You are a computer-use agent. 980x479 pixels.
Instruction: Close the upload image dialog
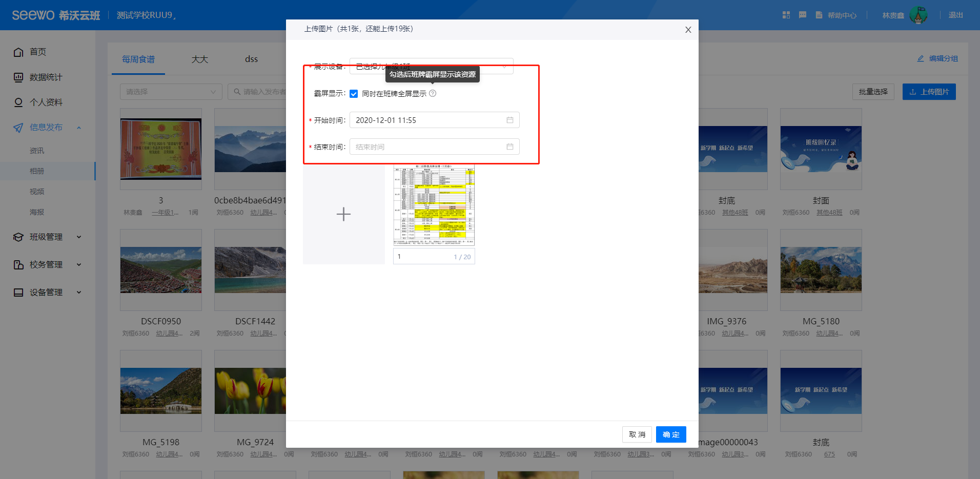click(x=688, y=30)
